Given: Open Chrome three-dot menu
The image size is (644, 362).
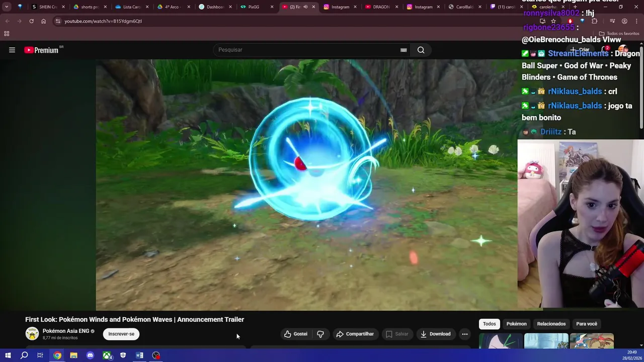Looking at the screenshot, I should coord(636,21).
